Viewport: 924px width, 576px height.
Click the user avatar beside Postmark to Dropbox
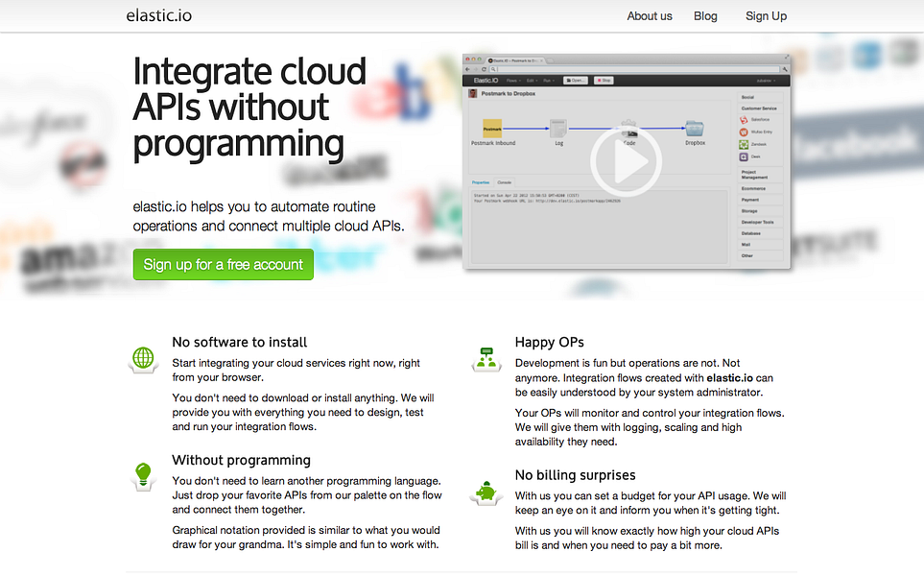473,93
